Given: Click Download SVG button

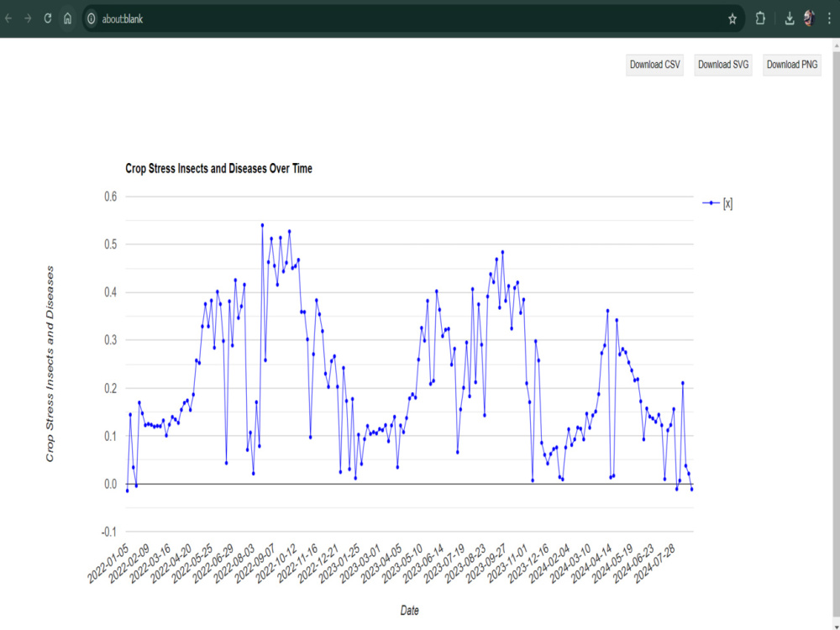Looking at the screenshot, I should (723, 65).
